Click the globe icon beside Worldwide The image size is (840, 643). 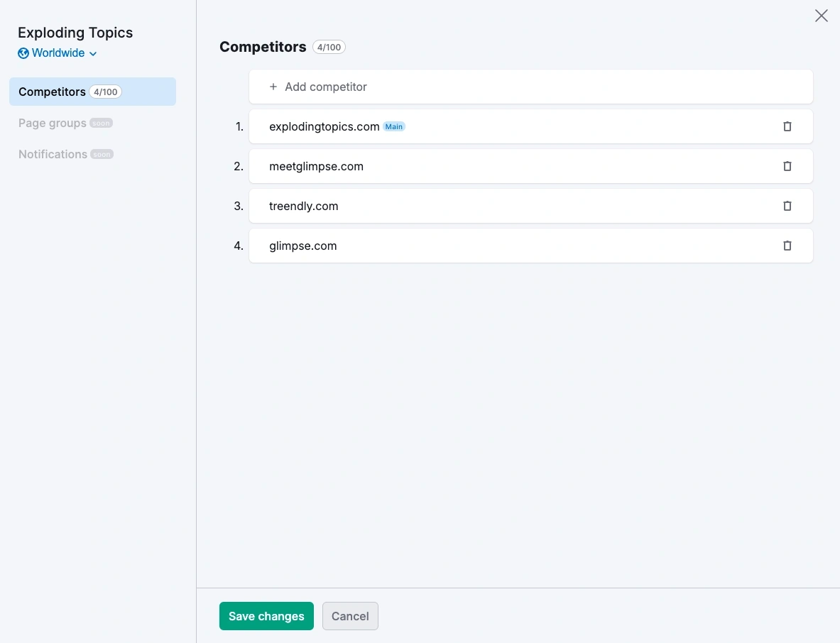[24, 53]
